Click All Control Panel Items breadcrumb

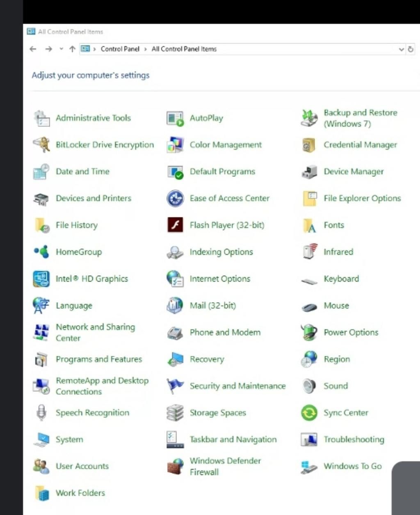point(184,49)
